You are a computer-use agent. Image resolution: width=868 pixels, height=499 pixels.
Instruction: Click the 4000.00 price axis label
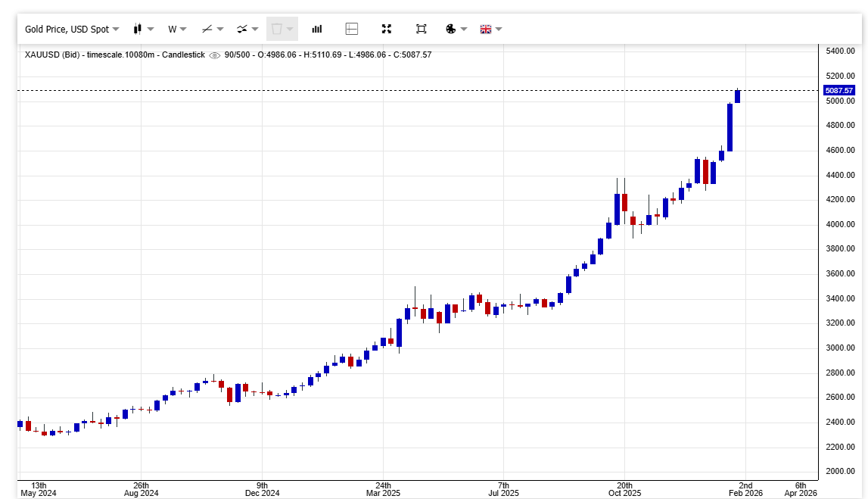(840, 224)
